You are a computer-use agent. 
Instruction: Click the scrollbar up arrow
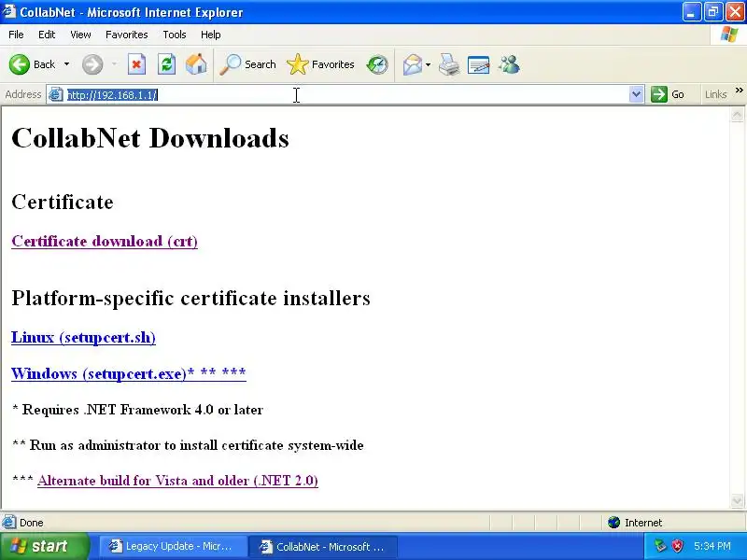point(737,115)
